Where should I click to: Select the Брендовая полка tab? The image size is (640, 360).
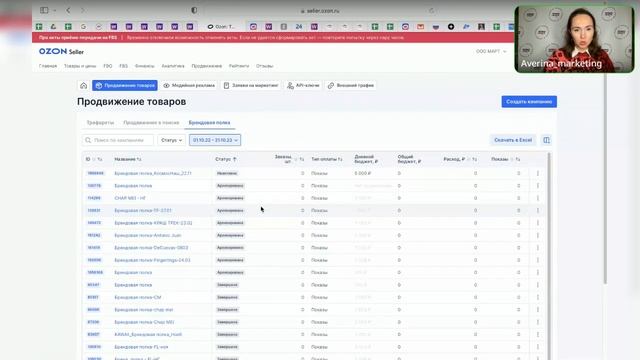[x=209, y=122]
